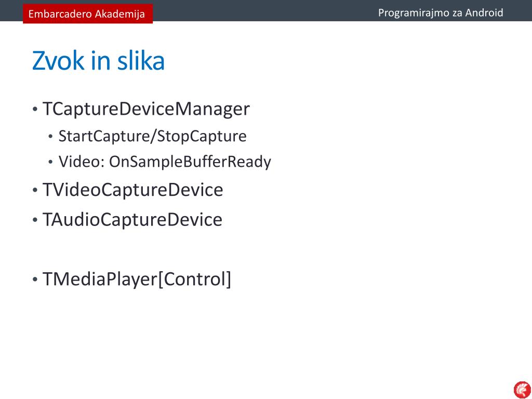This screenshot has height=399, width=532.
Task: Click the [Control] bracketed text
Action: pos(195,280)
